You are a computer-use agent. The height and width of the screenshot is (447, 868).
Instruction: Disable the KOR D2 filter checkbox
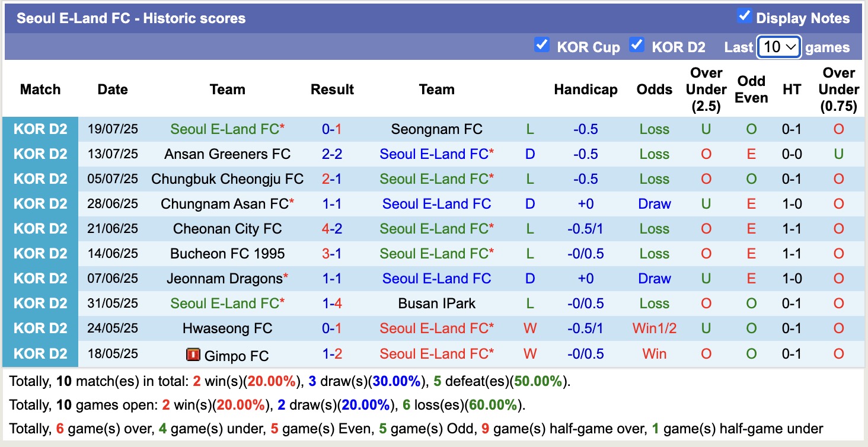(637, 44)
